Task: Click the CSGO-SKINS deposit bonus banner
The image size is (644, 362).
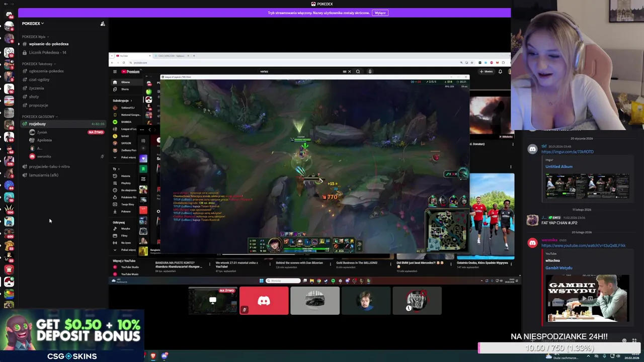Action: click(72, 336)
